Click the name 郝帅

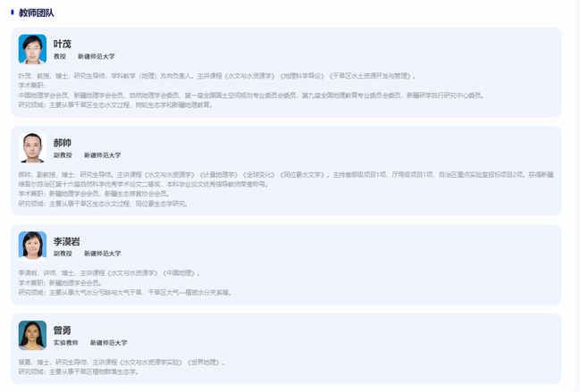[62, 142]
